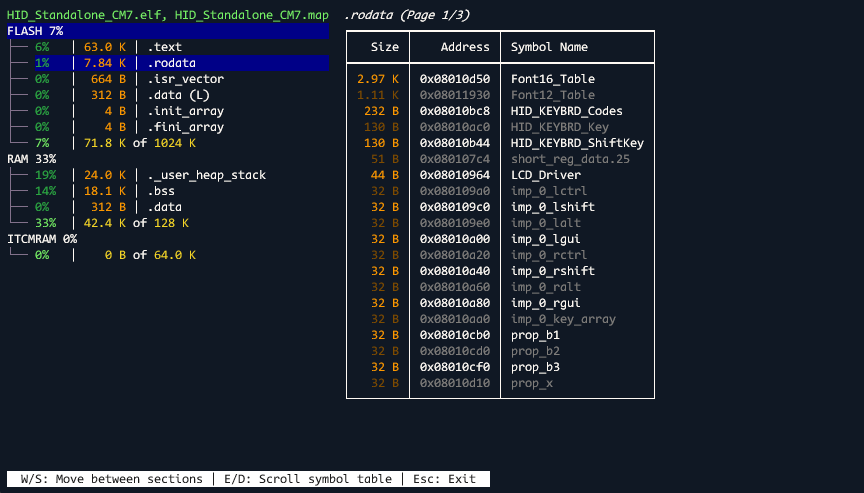The height and width of the screenshot is (493, 864).
Task: Select the .text section row
Action: 164,47
